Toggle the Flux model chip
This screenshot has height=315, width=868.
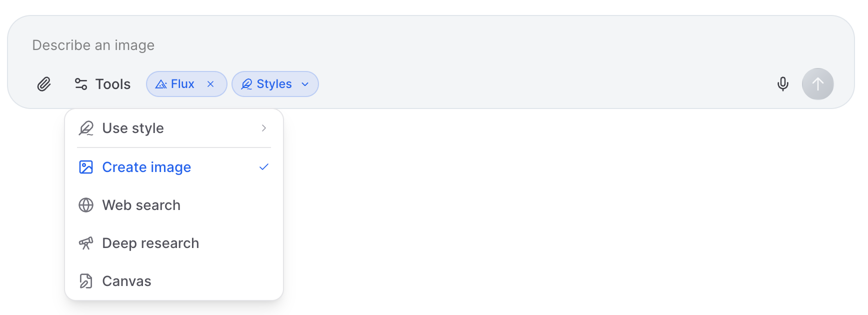[176, 84]
